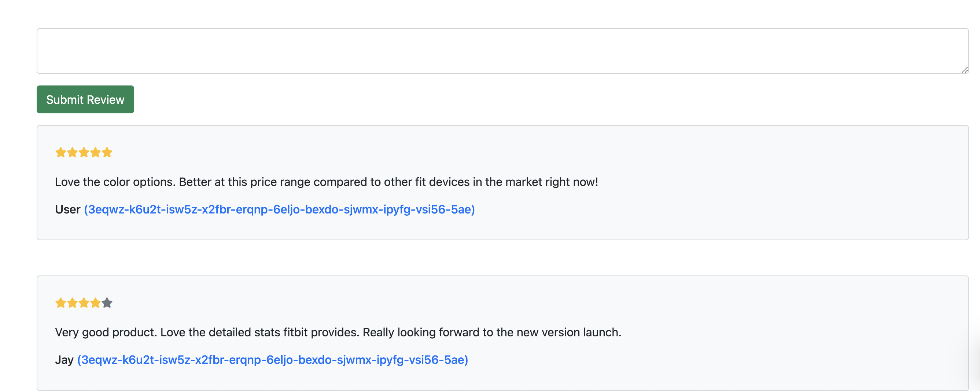Screen dimensions: 980x391
Task: Click the "Love the color options" review text
Action: [x=326, y=182]
